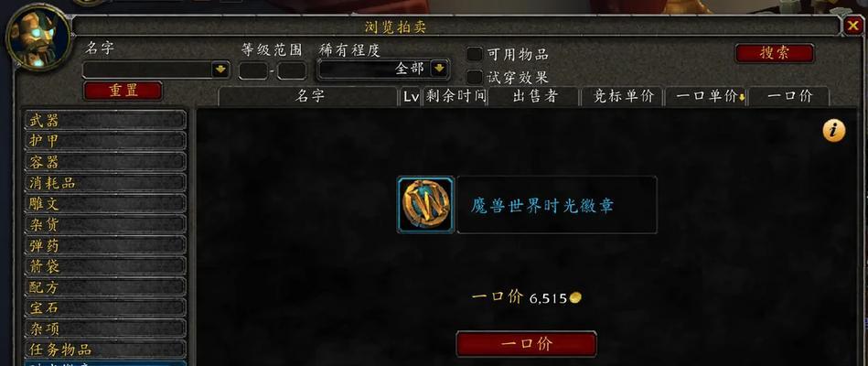The width and height of the screenshot is (868, 366).
Task: Click the 一口单价 sort arrow
Action: point(741,98)
